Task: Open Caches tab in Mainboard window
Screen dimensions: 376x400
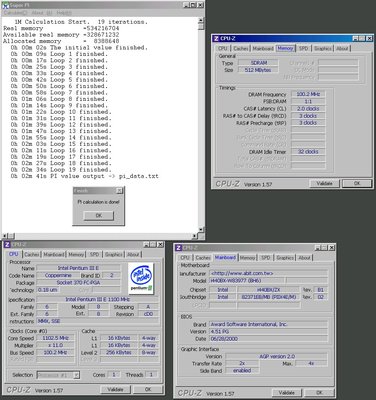Action: pos(203,258)
